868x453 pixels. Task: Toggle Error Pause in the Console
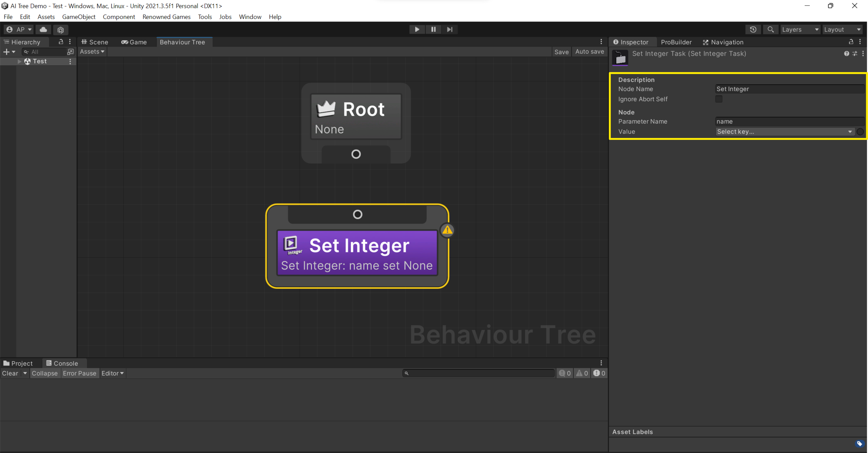[79, 373]
